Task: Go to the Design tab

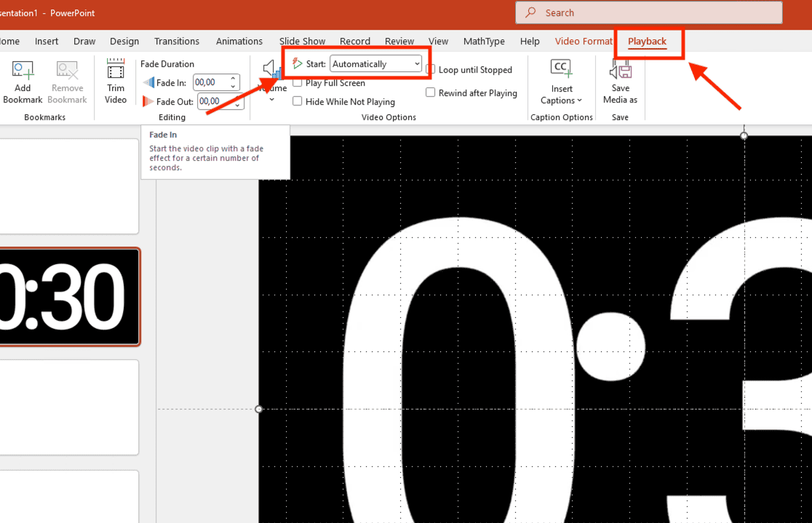Action: click(124, 41)
